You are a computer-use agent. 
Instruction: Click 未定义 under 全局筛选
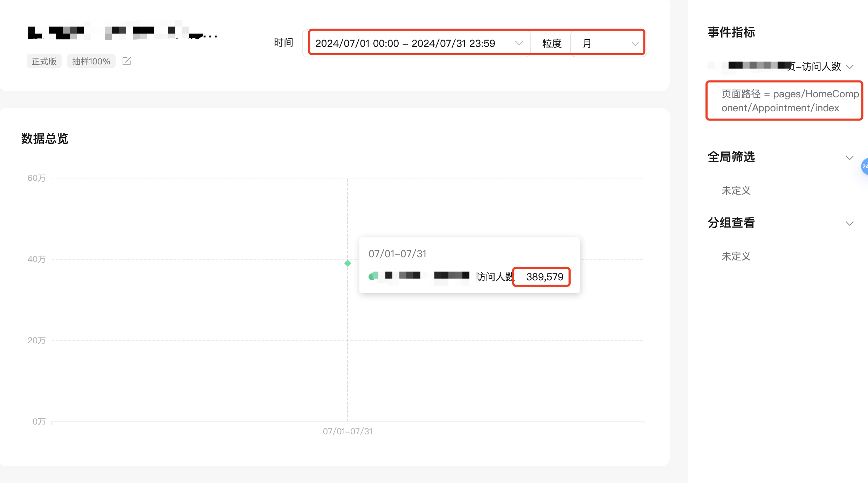click(736, 190)
